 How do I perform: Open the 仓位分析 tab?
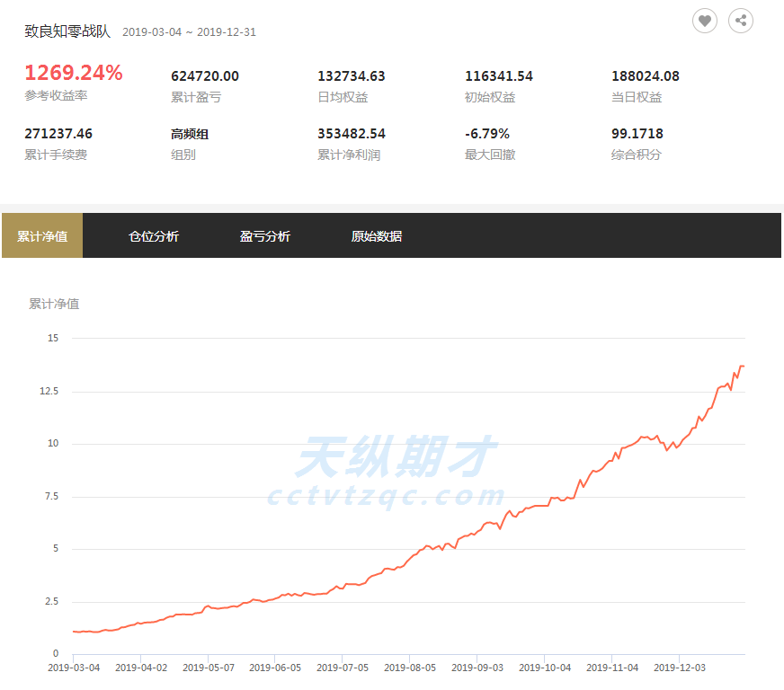[x=154, y=236]
